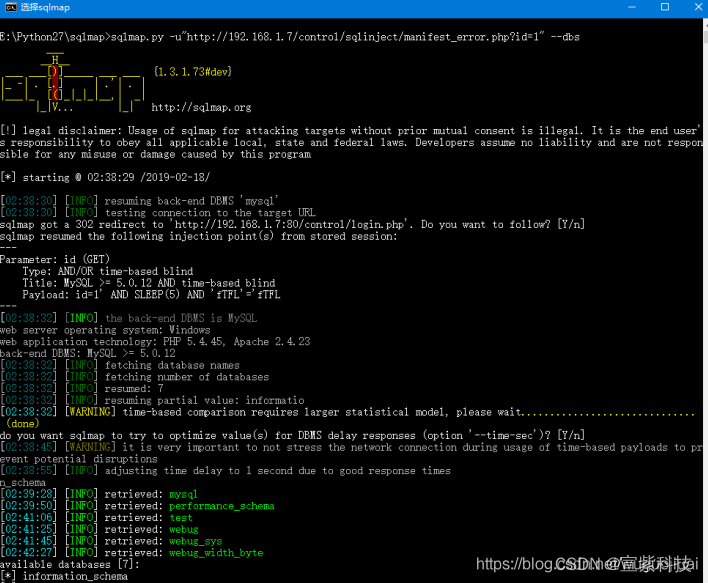708x583 pixels.
Task: Click 'adjusting time delay to 1 second' line
Action: click(x=226, y=471)
